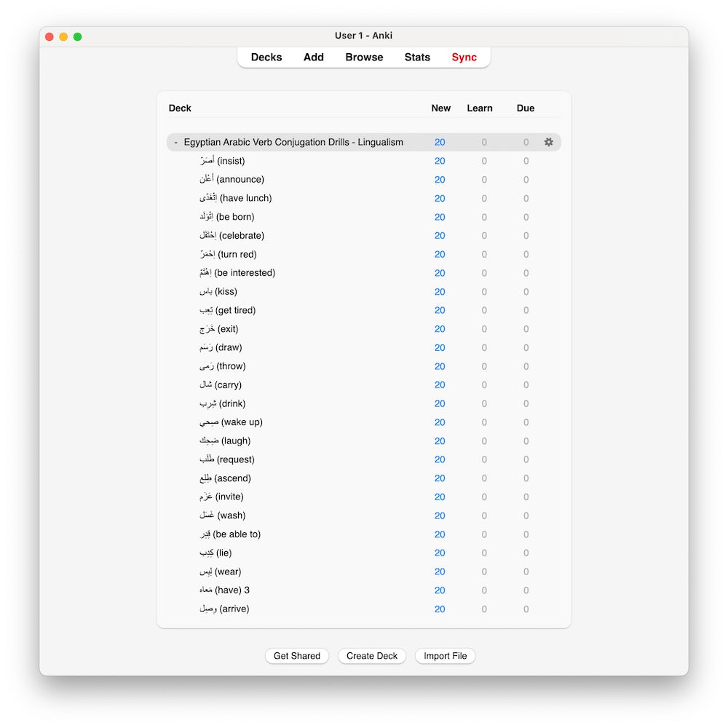Open the (wake up) subdeck
Image resolution: width=728 pixels, height=728 pixels.
(x=231, y=422)
